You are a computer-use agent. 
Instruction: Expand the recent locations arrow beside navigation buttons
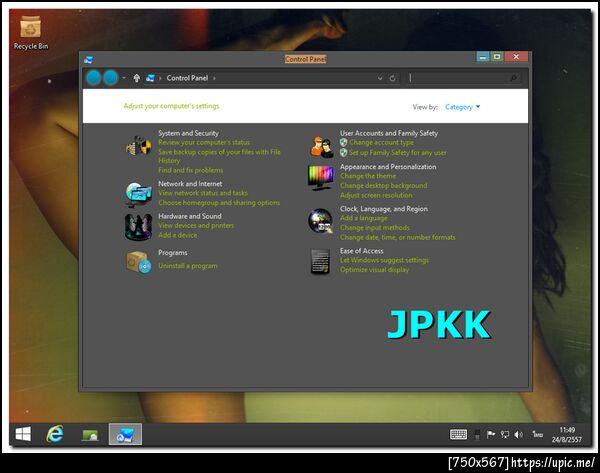124,78
